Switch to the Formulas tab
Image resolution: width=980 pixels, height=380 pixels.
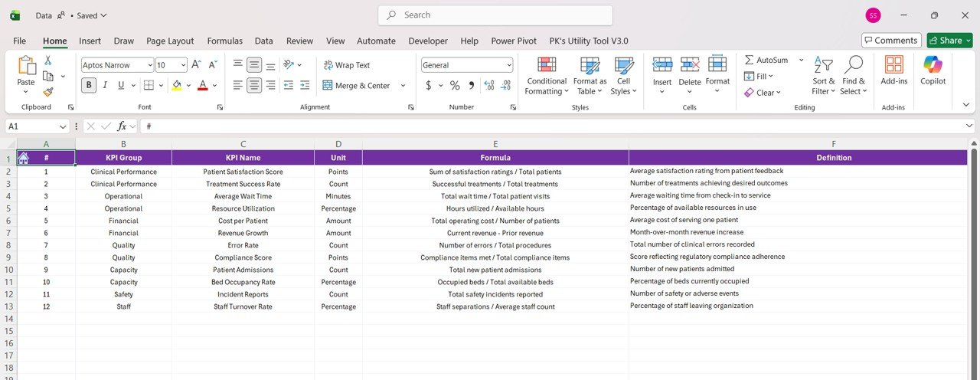(x=225, y=41)
